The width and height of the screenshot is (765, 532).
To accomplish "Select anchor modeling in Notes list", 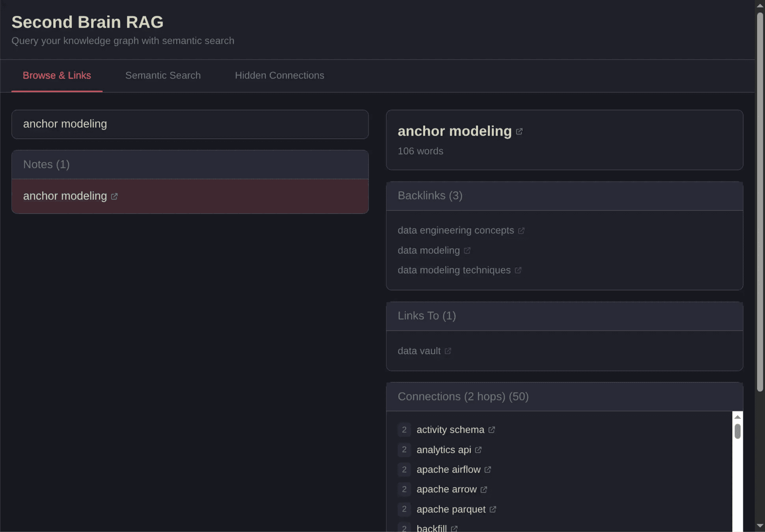I will pos(65,196).
